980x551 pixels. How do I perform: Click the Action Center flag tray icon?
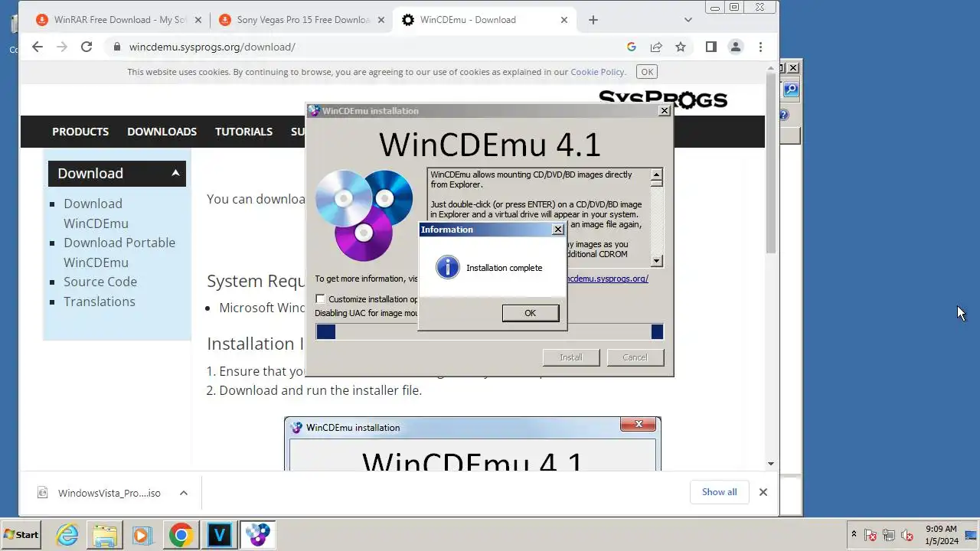[x=871, y=536]
